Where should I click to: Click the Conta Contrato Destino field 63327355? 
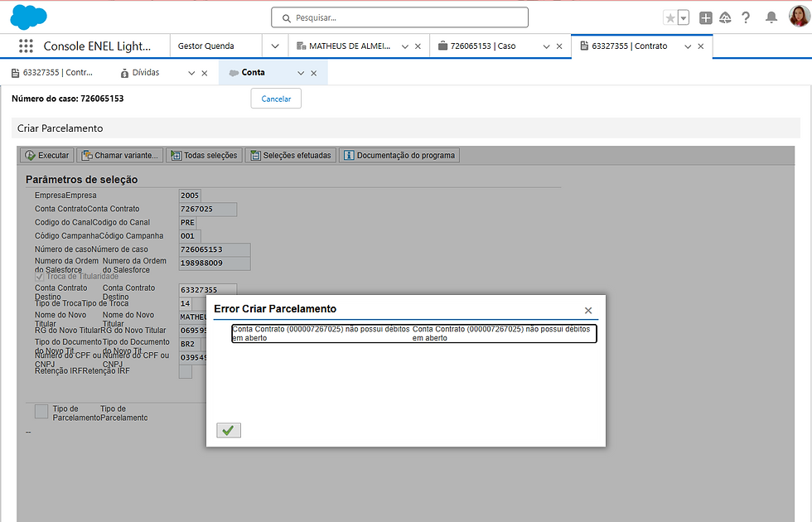(208, 289)
